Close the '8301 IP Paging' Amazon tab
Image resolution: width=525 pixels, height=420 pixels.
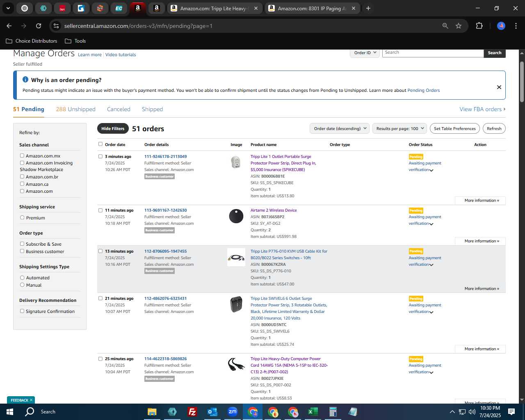354,8
